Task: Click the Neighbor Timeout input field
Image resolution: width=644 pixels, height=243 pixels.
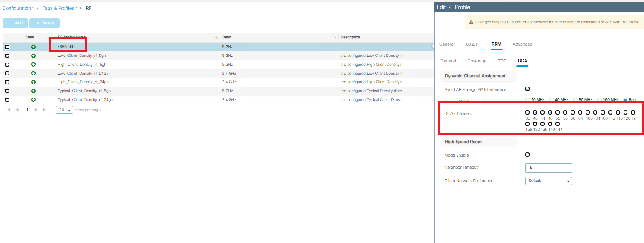Action: click(x=548, y=168)
